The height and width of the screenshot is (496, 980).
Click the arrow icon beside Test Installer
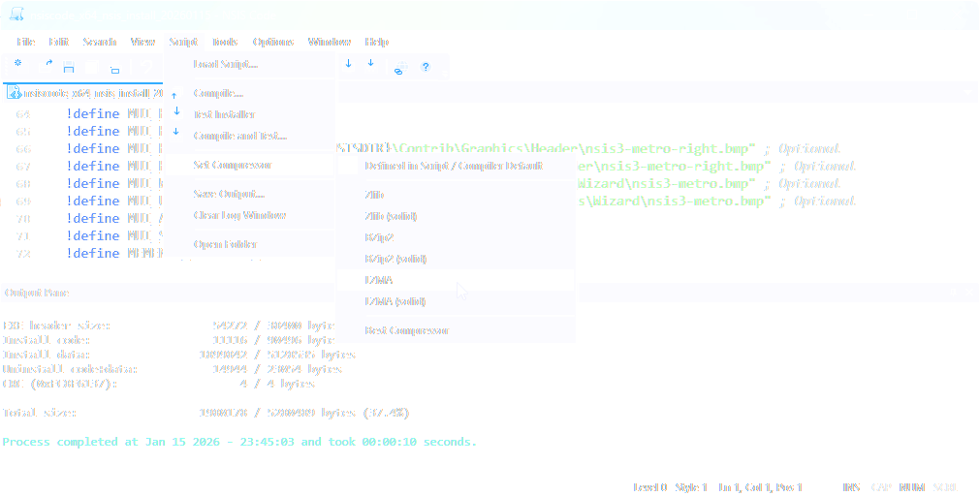(176, 111)
